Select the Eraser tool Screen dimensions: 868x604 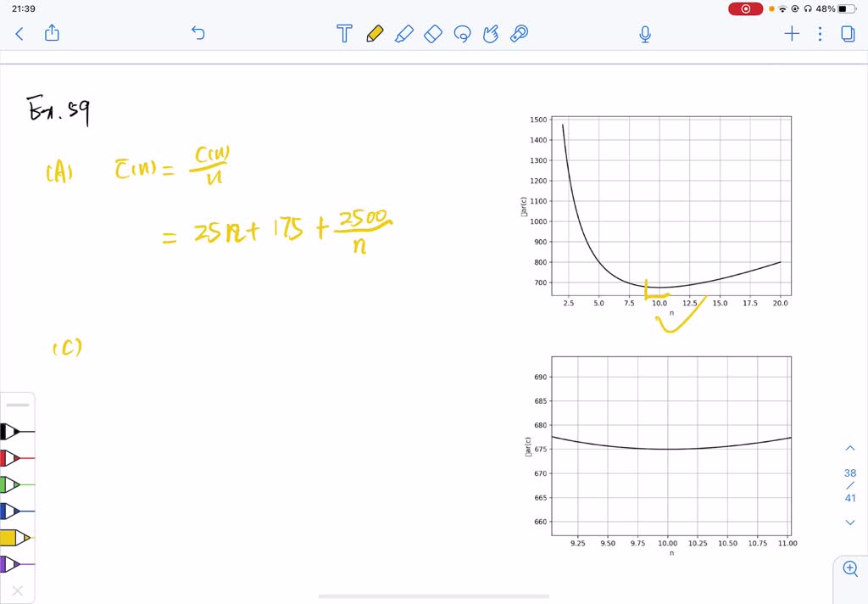(x=433, y=34)
